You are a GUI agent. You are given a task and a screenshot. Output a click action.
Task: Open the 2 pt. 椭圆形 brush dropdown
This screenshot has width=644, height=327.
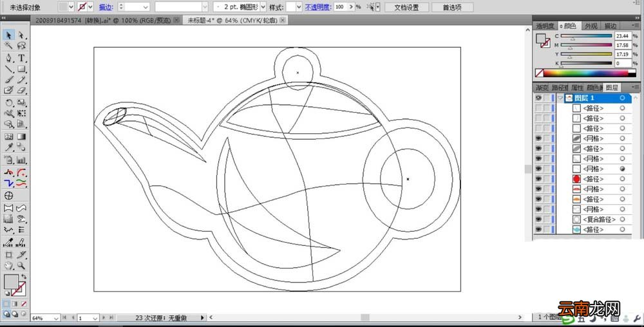point(263,7)
